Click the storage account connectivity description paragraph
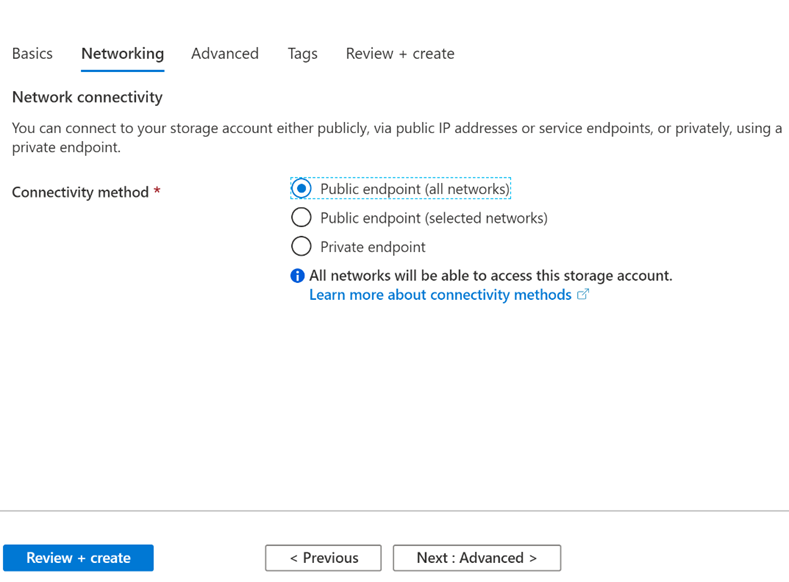789x582 pixels. (x=397, y=137)
